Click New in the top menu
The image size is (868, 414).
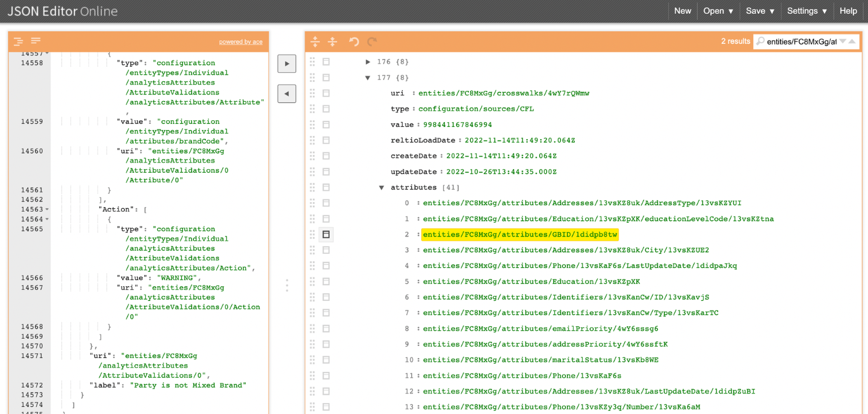click(x=683, y=11)
